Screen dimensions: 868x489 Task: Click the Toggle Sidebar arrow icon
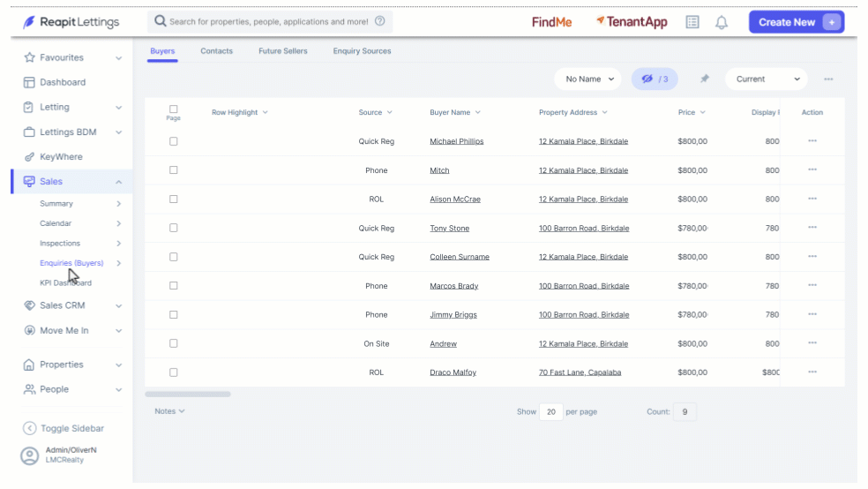pyautogui.click(x=29, y=428)
